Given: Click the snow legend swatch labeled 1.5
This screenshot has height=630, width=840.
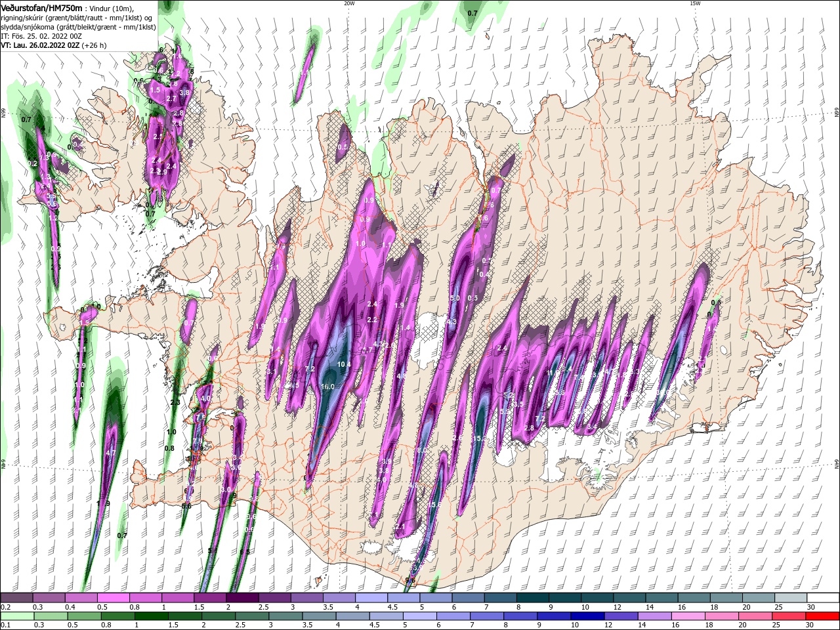Looking at the screenshot, I should (x=210, y=598).
